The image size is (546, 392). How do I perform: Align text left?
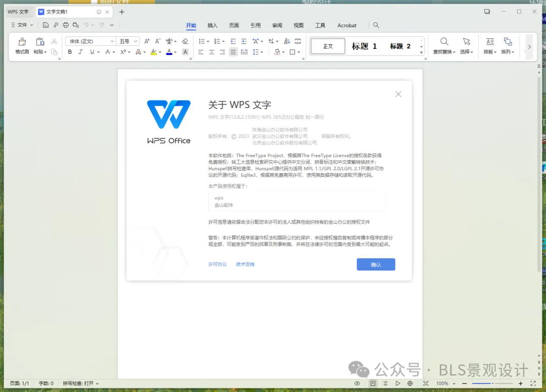(201, 52)
